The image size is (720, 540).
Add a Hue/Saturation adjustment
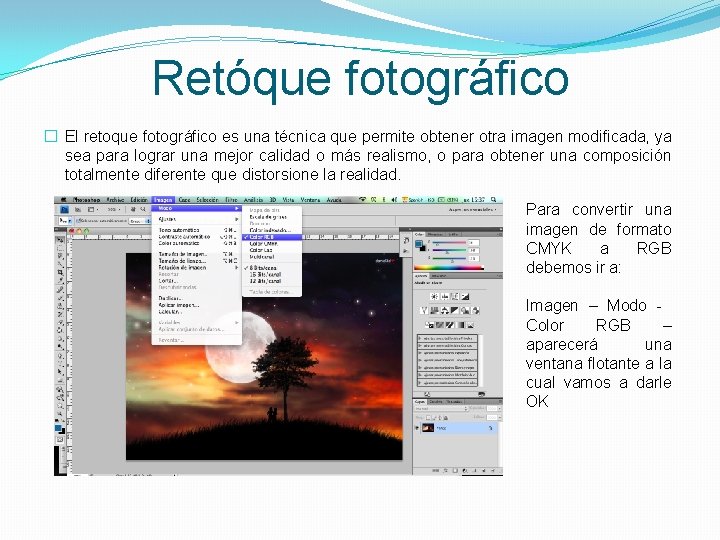coord(434,310)
